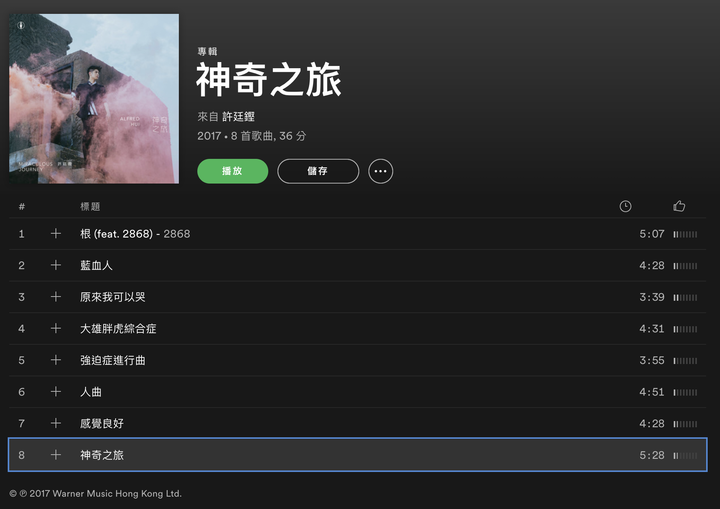Save track 人曲 with plus icon
The width and height of the screenshot is (720, 509).
56,391
